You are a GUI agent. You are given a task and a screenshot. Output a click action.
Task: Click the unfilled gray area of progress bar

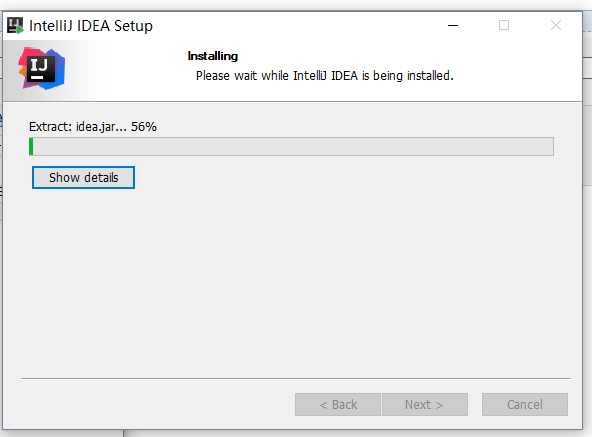click(293, 147)
